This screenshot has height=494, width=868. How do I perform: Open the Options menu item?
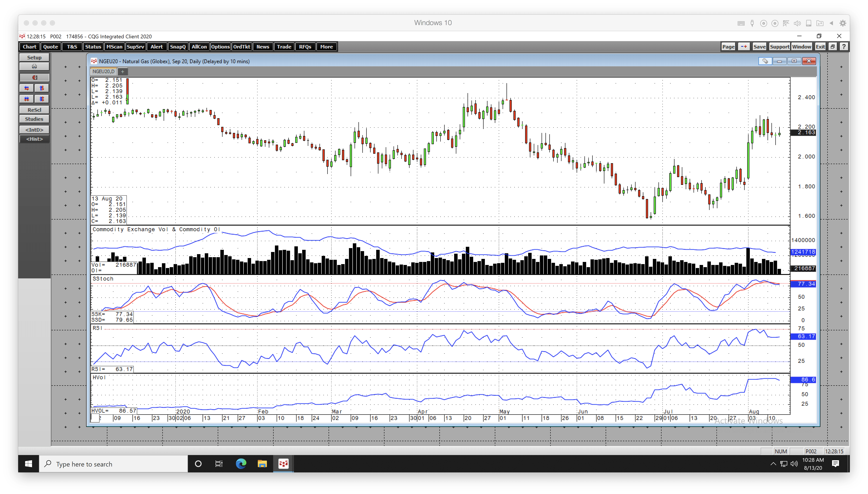point(220,47)
